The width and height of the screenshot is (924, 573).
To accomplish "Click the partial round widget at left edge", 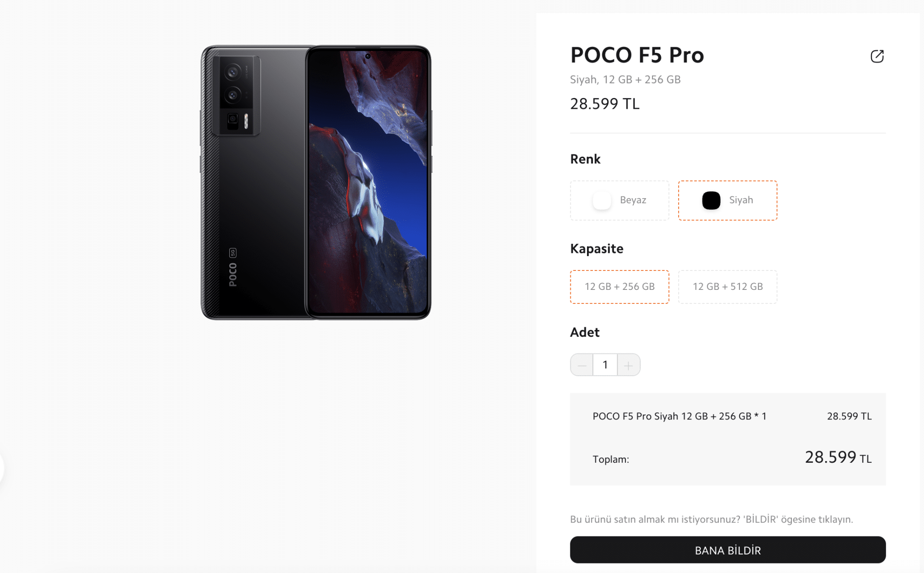I will [x=2, y=468].
